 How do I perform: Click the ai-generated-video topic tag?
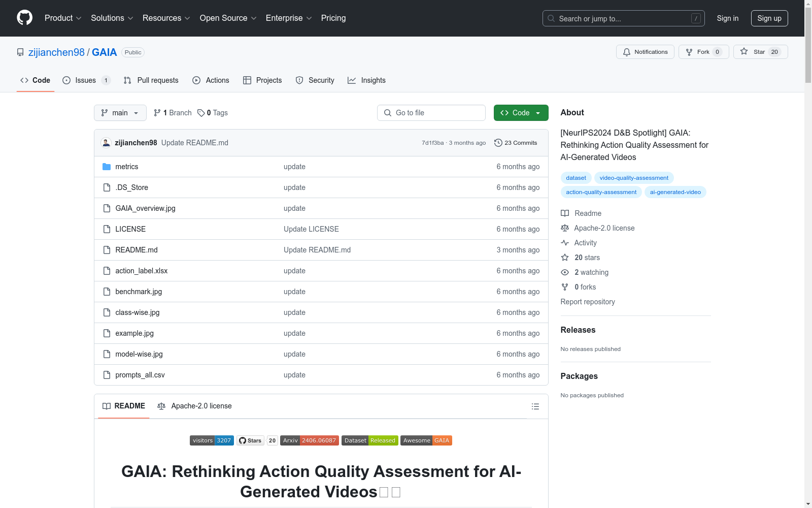click(675, 192)
